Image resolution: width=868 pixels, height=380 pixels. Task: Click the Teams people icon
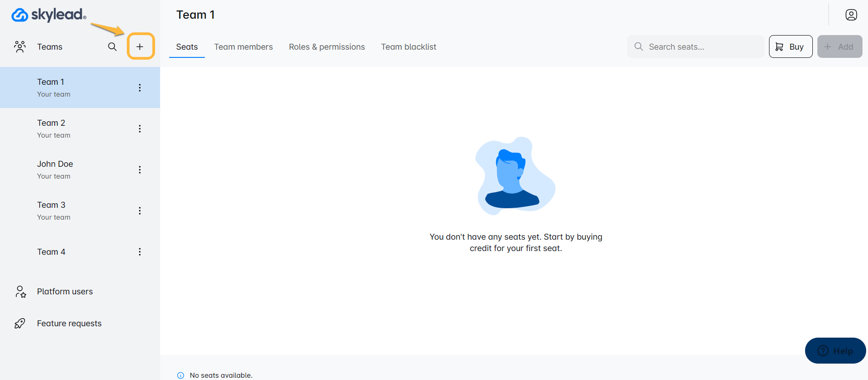point(20,46)
